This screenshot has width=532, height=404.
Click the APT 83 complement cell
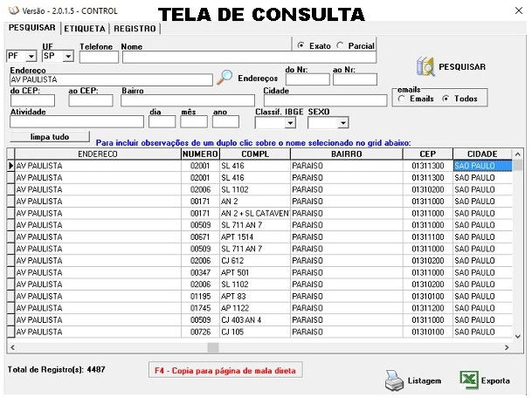point(255,296)
